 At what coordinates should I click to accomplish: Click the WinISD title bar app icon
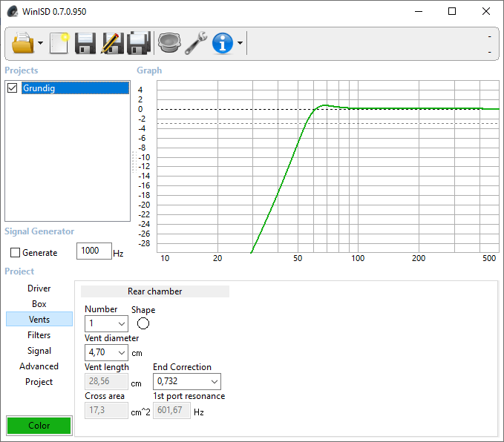click(x=13, y=12)
